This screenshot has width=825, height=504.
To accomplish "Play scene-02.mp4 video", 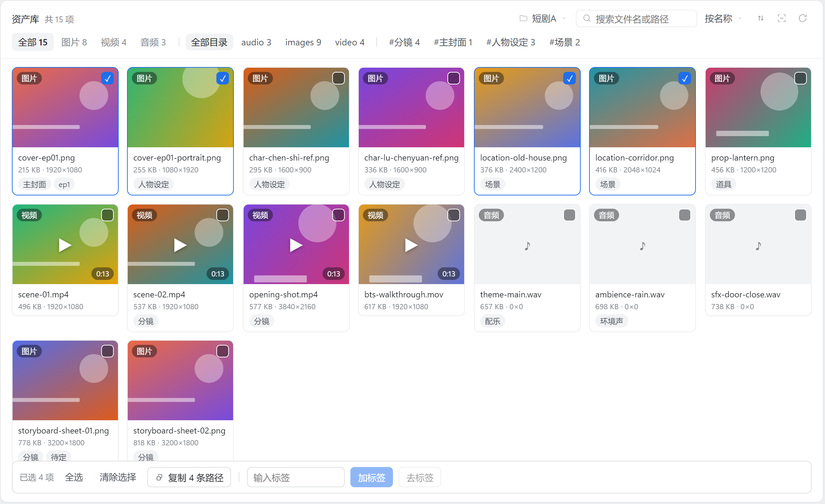I will 180,245.
